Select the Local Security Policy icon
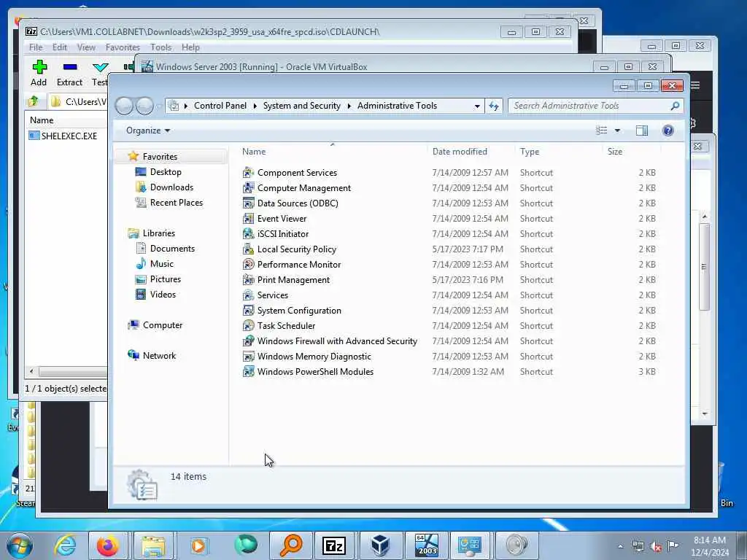The height and width of the screenshot is (560, 747). (x=248, y=249)
